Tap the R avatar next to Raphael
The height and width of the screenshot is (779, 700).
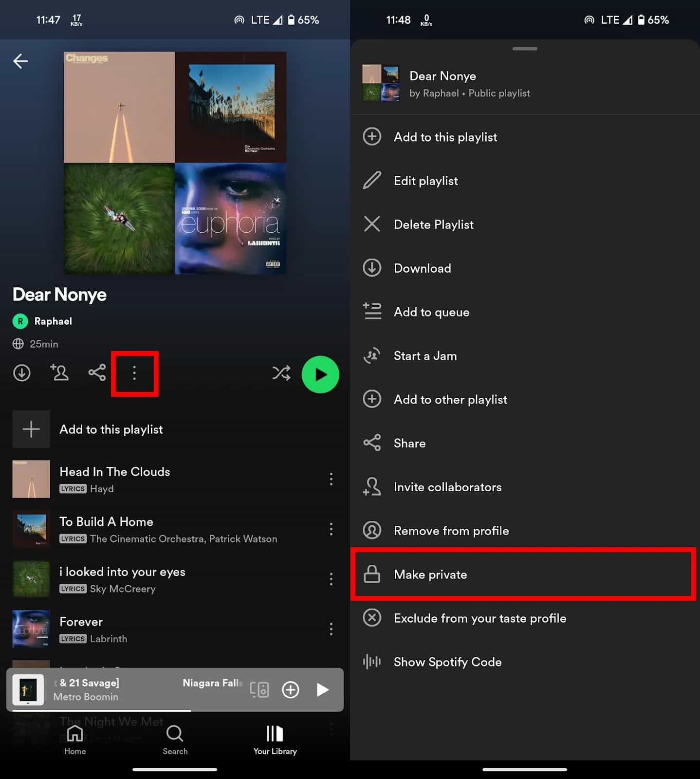click(20, 321)
